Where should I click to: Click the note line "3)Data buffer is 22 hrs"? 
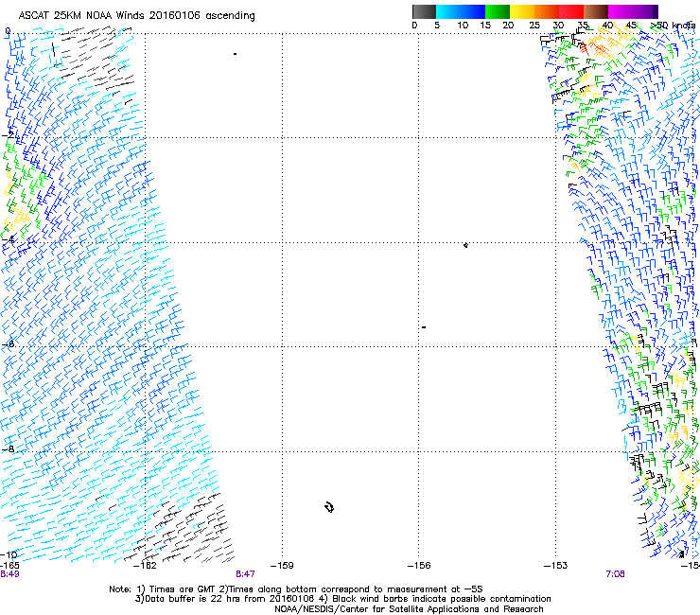(x=342, y=599)
